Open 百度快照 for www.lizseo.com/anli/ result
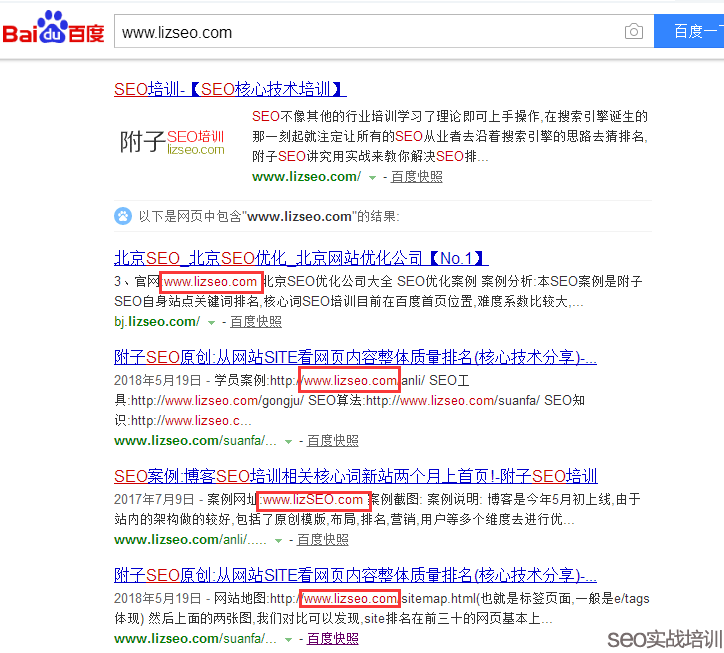Viewport: 724px width, 653px height. (x=322, y=539)
